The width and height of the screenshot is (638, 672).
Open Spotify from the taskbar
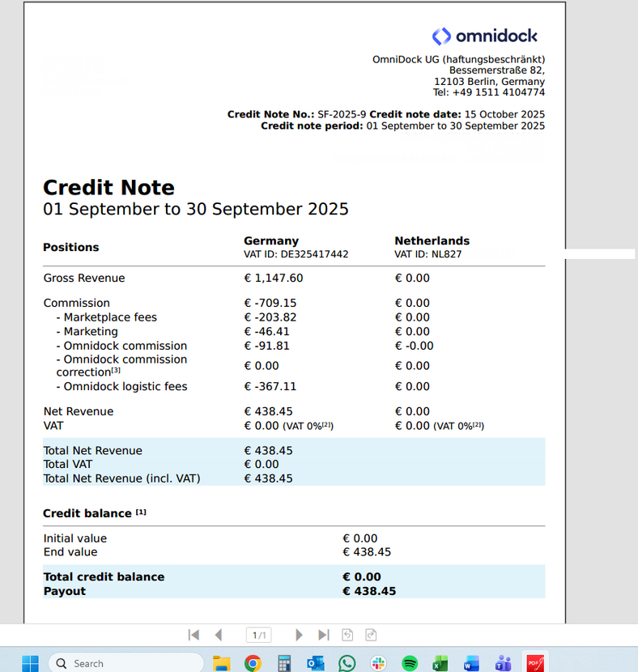(x=410, y=663)
